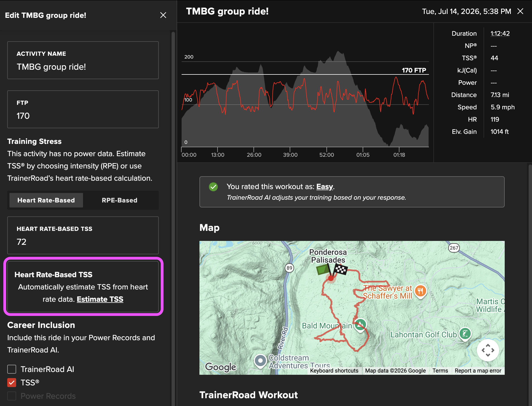Edit the Heart Rate-Based TSS field
Image resolution: width=532 pixels, height=406 pixels.
[x=83, y=235]
